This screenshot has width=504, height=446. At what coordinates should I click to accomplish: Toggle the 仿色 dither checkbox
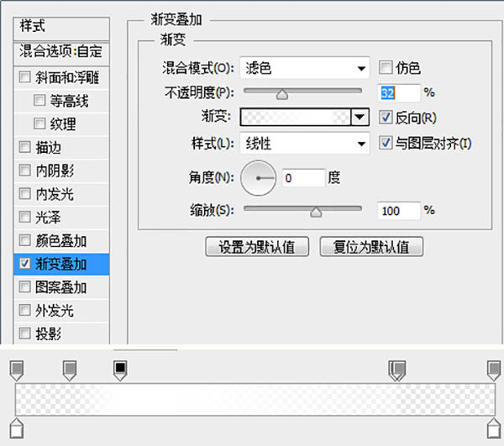point(386,67)
